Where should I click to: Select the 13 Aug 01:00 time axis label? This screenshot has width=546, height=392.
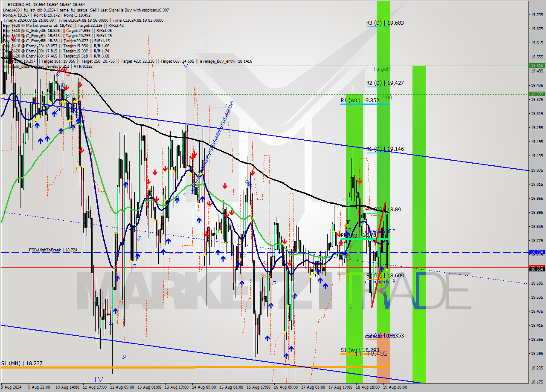click(149, 387)
